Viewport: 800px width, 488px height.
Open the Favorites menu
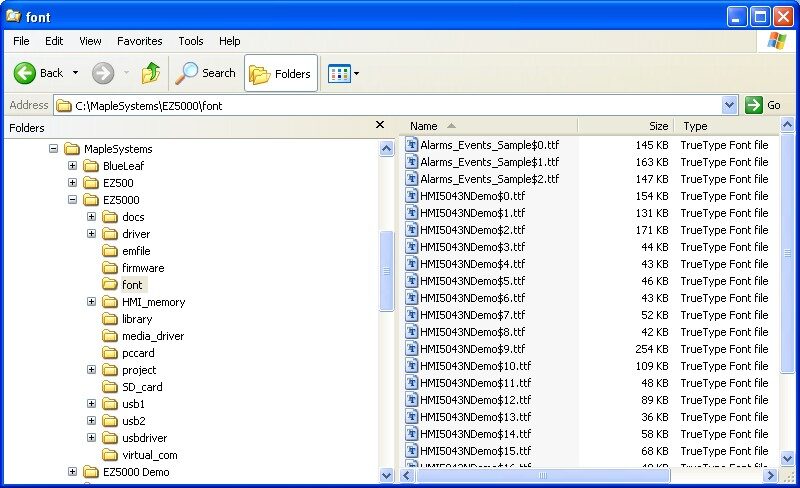(x=139, y=41)
